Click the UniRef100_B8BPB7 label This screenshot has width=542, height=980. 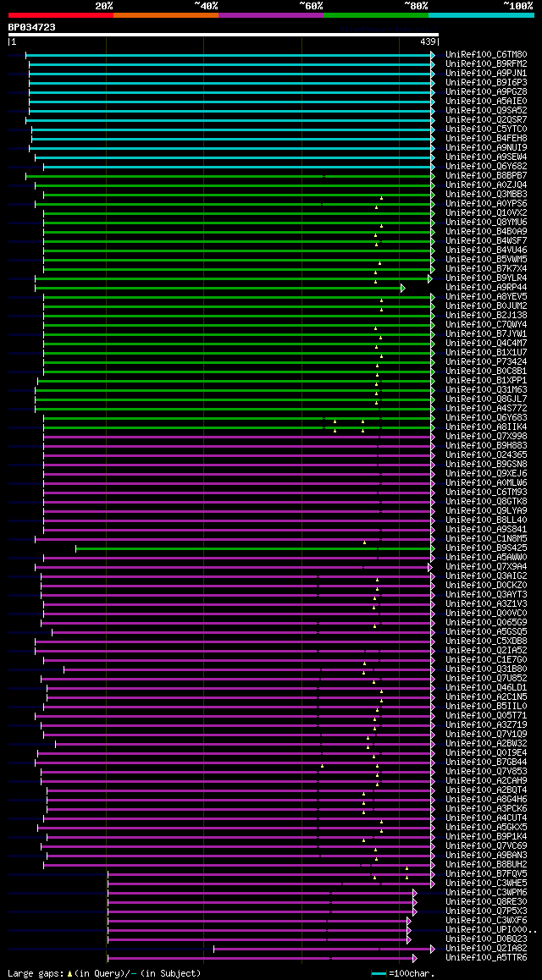[x=486, y=176]
